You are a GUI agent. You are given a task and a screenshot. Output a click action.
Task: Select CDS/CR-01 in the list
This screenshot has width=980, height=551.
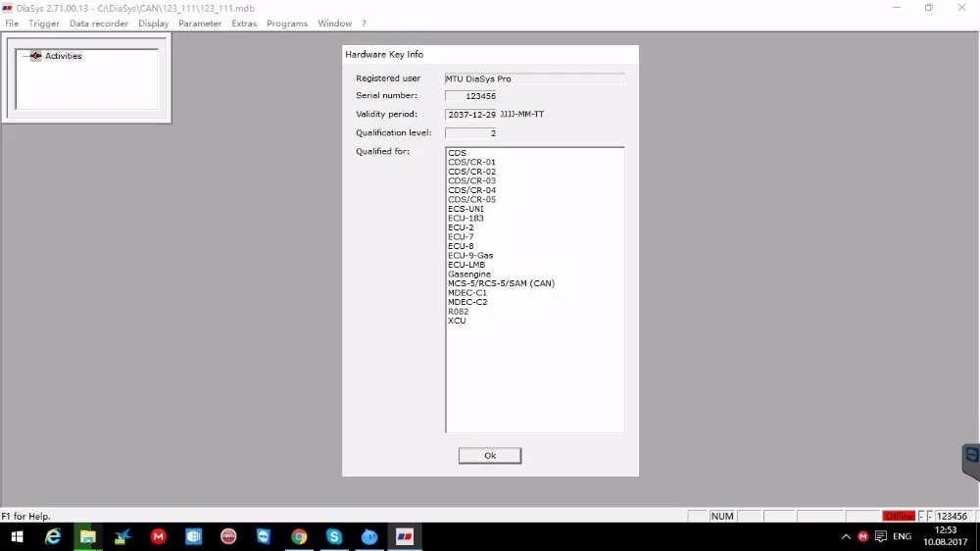pos(471,162)
